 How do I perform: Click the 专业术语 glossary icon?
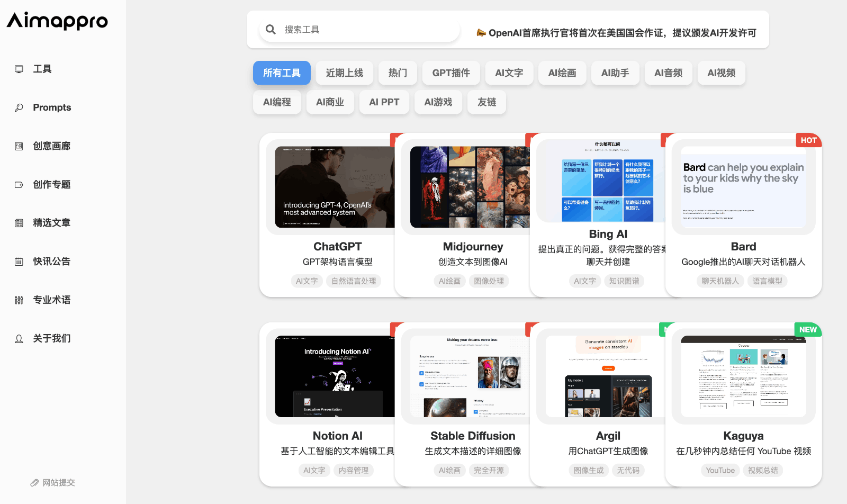click(x=19, y=300)
